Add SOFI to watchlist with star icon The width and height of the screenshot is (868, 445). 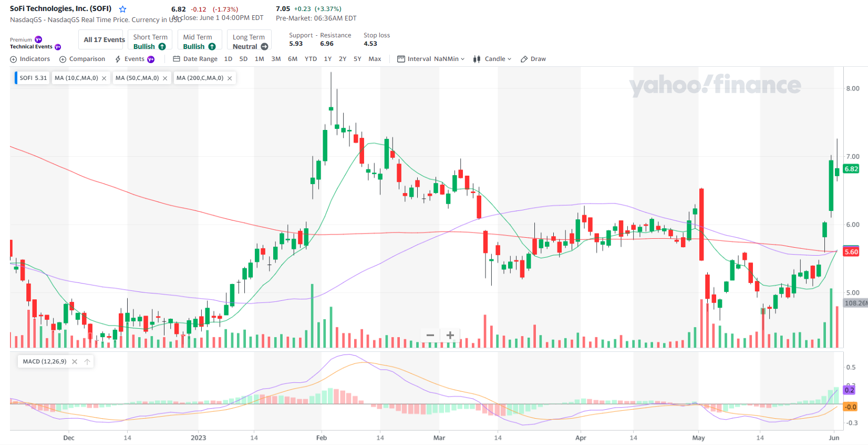tap(123, 9)
